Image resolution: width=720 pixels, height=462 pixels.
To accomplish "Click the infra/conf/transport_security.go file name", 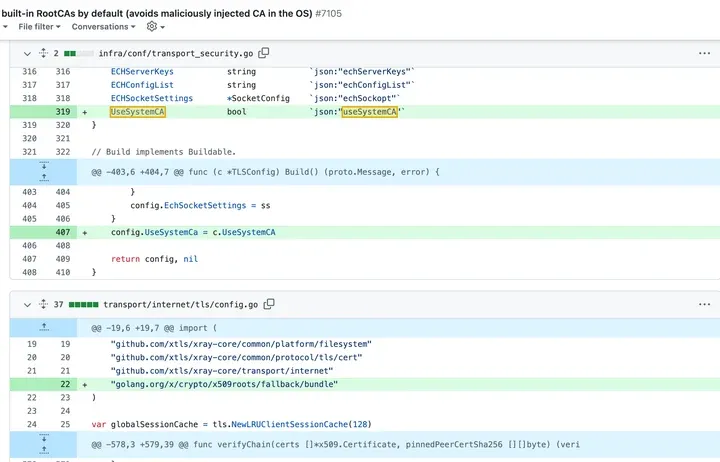I will 176,54.
